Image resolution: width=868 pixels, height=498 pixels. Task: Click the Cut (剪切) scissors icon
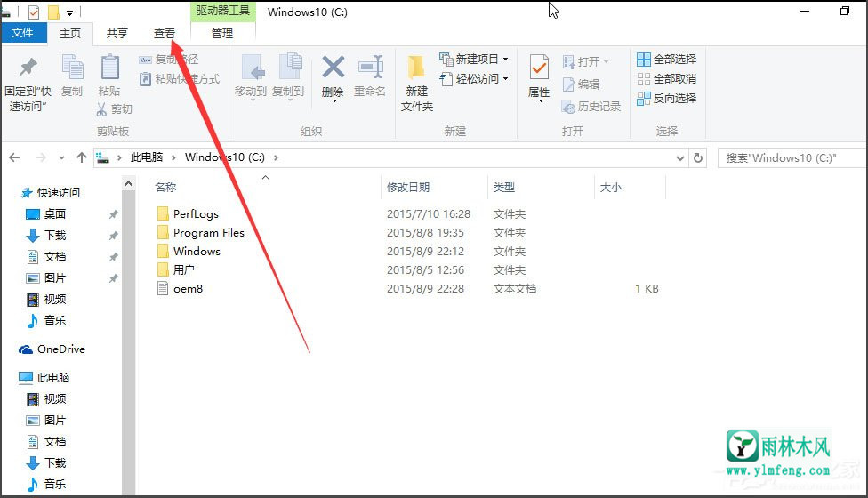102,109
